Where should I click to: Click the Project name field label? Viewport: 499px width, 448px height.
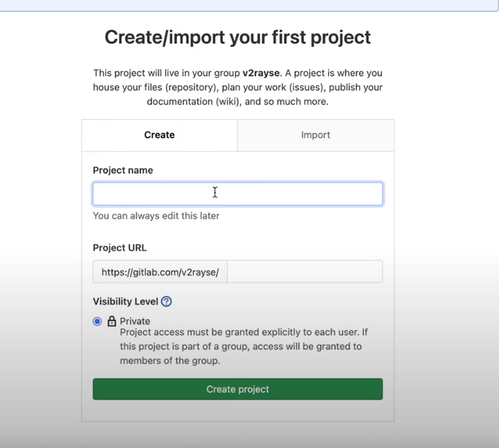pos(123,170)
